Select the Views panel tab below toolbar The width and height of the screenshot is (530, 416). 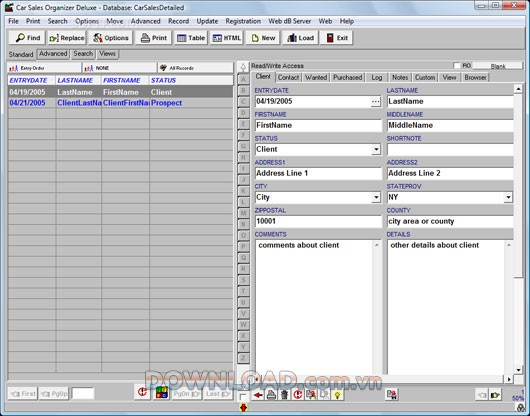point(107,54)
